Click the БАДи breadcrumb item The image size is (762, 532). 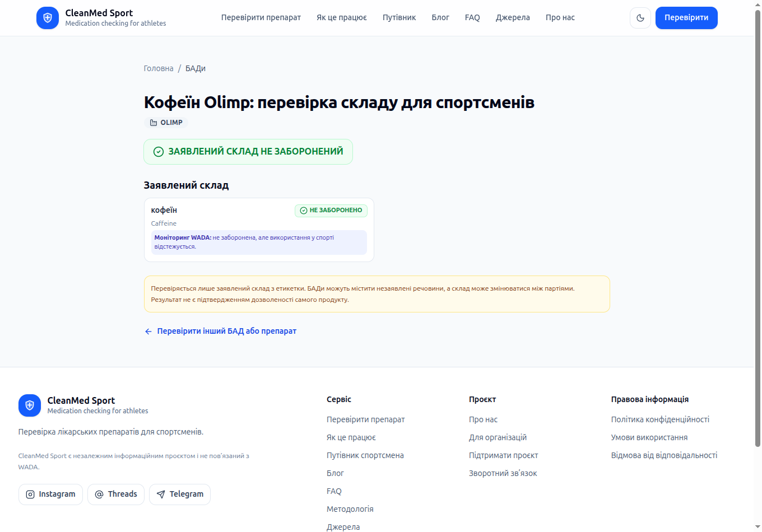(196, 68)
